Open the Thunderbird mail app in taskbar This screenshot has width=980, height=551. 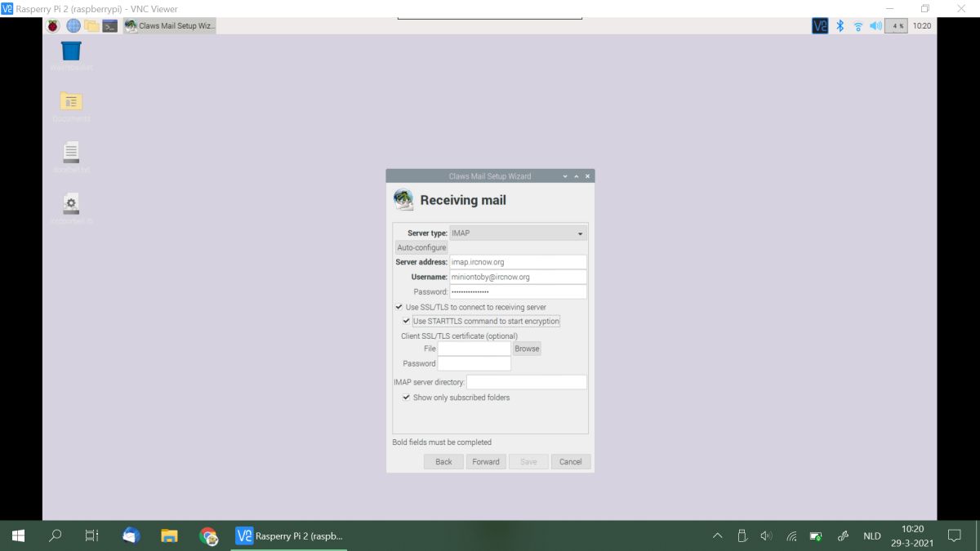point(131,536)
